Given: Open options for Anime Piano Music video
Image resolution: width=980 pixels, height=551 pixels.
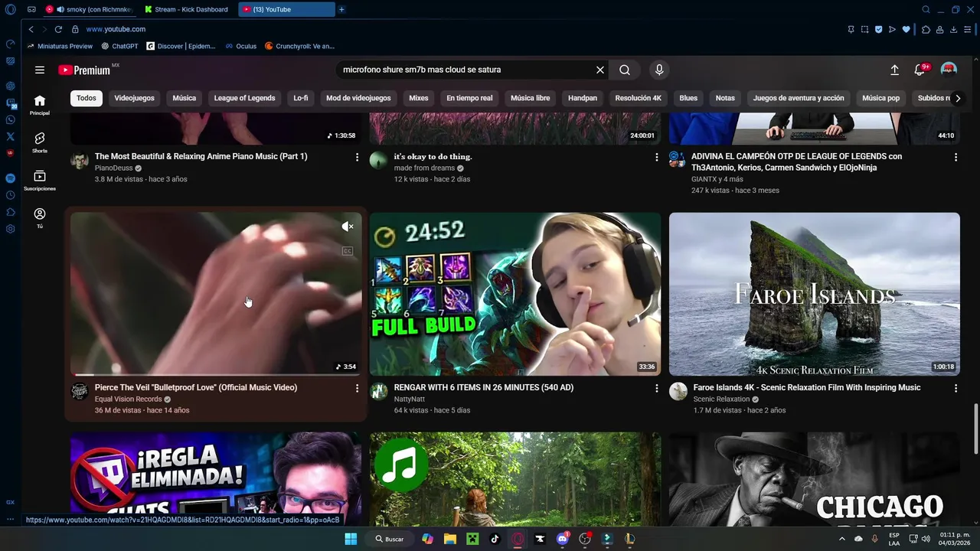Looking at the screenshot, I should pyautogui.click(x=357, y=157).
